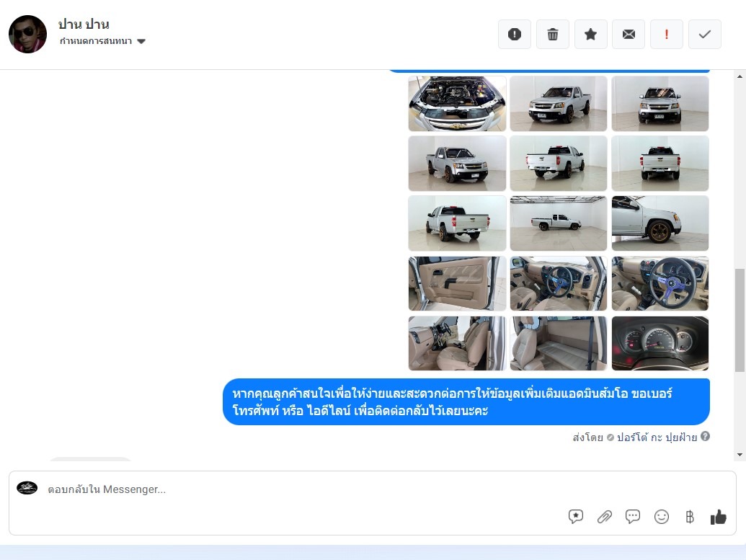Open dashboard photo in the middle column

coord(559,283)
